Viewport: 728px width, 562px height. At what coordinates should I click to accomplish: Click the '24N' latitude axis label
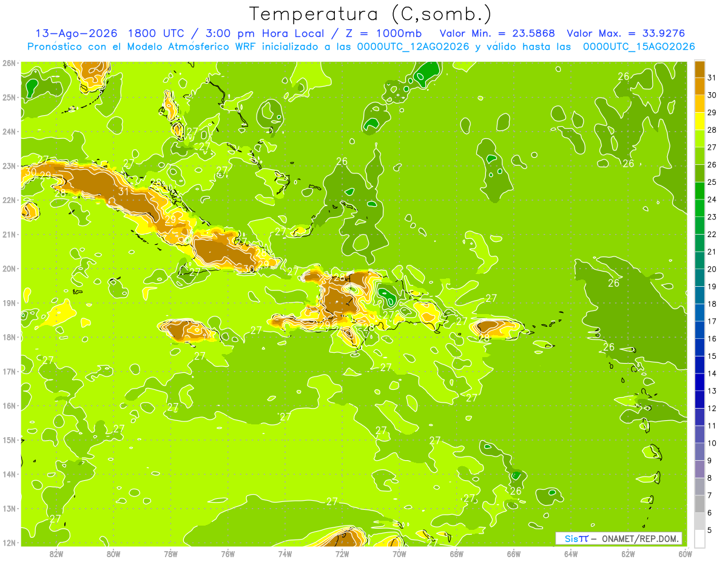coord(8,132)
